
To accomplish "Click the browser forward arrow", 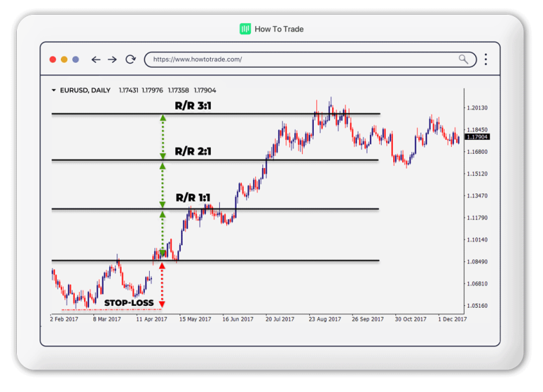I will coord(112,59).
